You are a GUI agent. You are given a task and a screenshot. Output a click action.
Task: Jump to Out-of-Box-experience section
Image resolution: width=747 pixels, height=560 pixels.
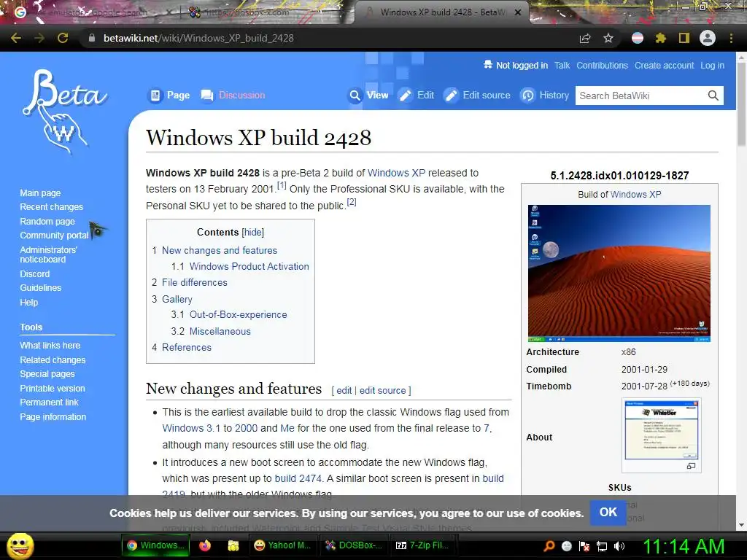point(229,315)
